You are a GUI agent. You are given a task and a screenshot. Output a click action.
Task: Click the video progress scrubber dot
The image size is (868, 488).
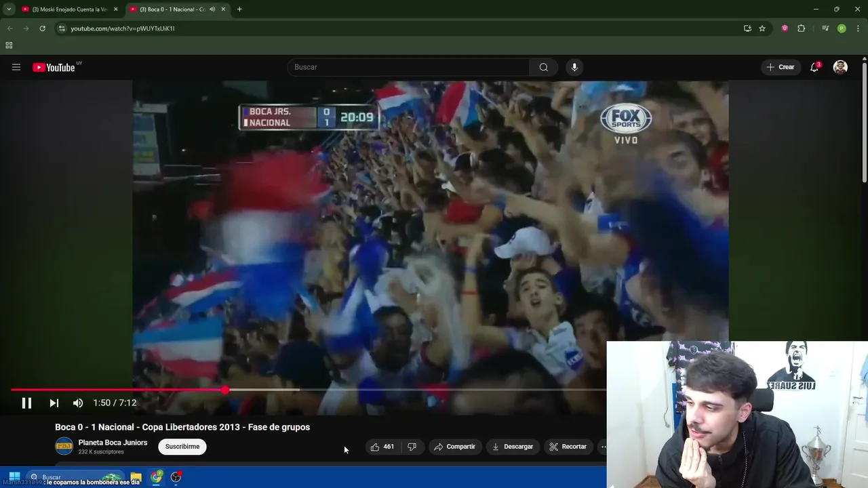coord(225,390)
